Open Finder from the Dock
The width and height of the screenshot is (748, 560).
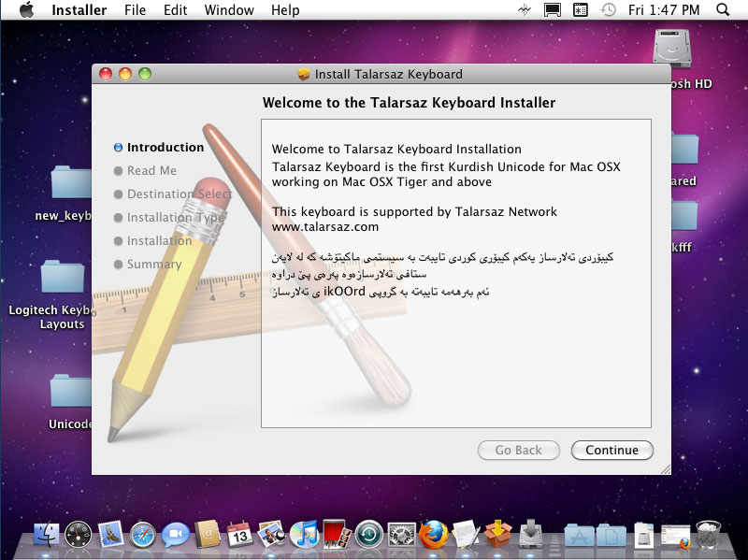46,534
